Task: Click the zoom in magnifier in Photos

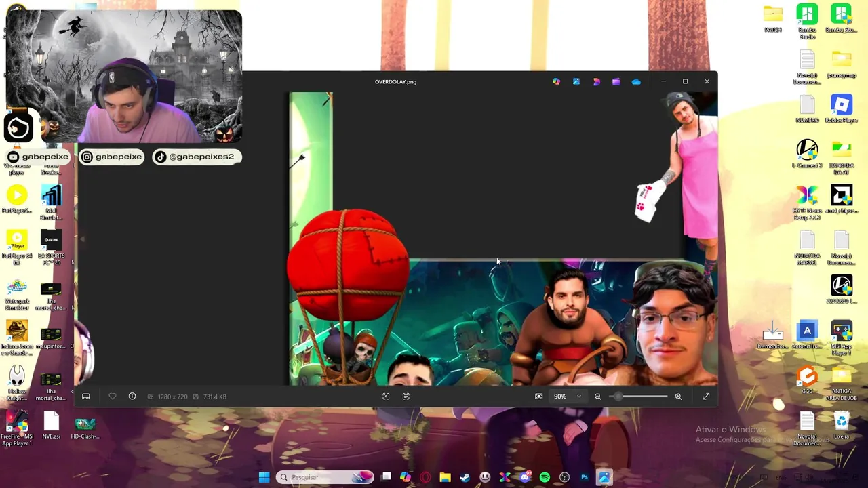Action: (x=678, y=396)
